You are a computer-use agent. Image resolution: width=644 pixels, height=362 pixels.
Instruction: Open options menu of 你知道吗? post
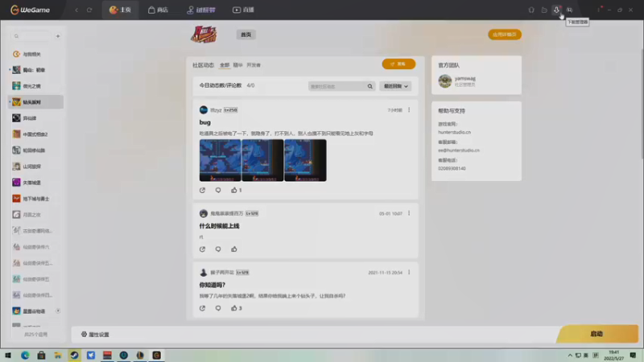click(409, 272)
